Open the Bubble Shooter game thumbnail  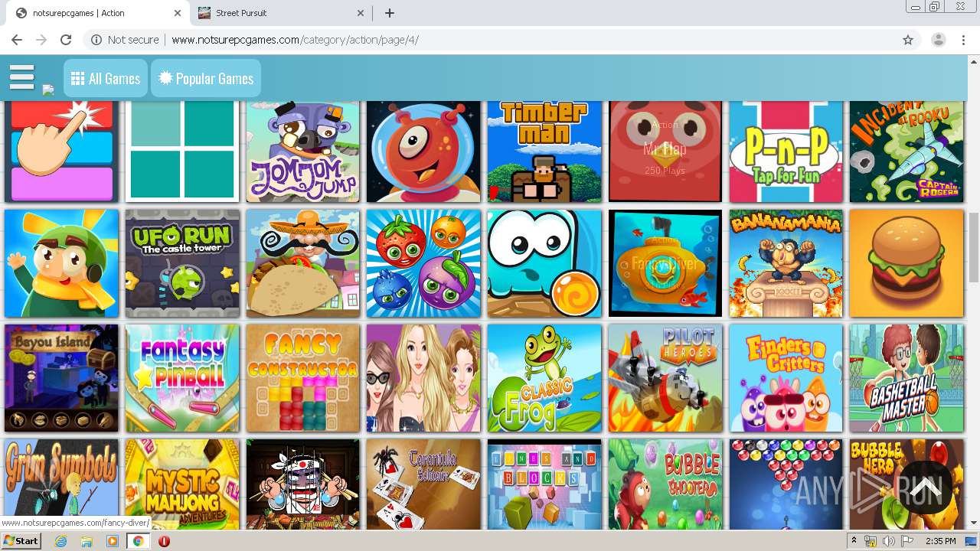(665, 484)
